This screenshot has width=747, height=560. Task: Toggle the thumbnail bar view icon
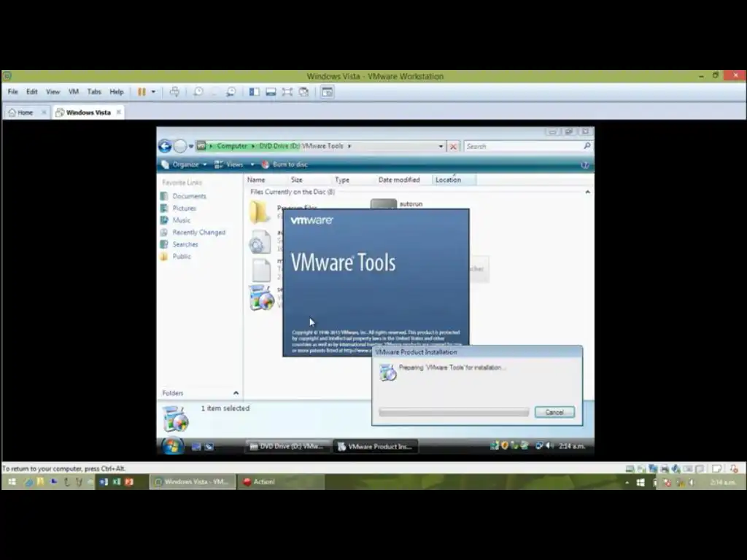click(x=271, y=92)
